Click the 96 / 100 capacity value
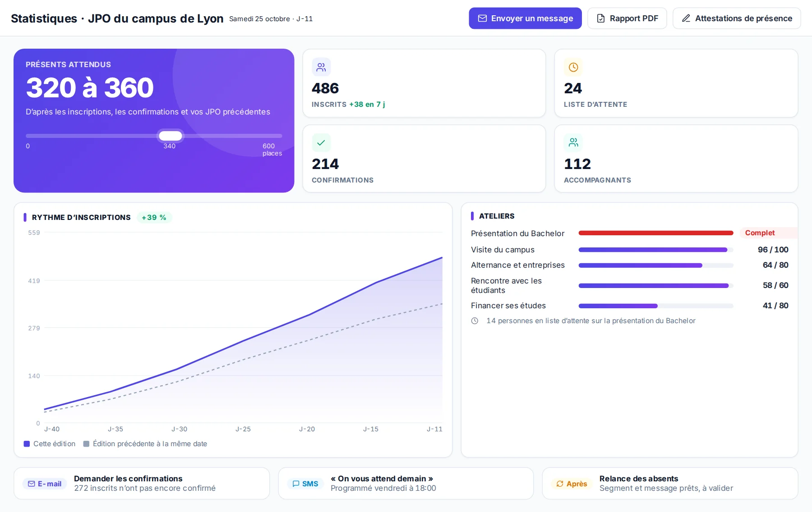Viewport: 812px width, 512px height. (773, 250)
